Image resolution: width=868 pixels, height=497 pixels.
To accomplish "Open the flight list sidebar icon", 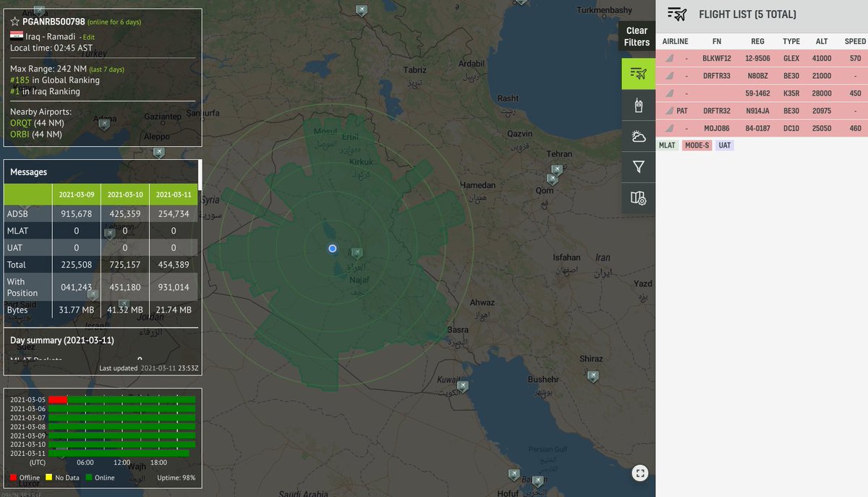I will (x=638, y=74).
